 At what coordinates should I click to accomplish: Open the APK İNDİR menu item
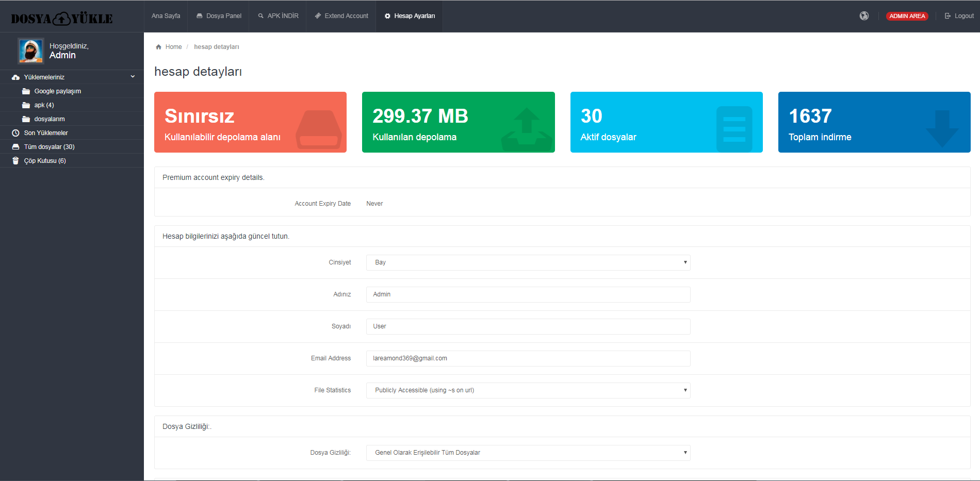pyautogui.click(x=278, y=16)
